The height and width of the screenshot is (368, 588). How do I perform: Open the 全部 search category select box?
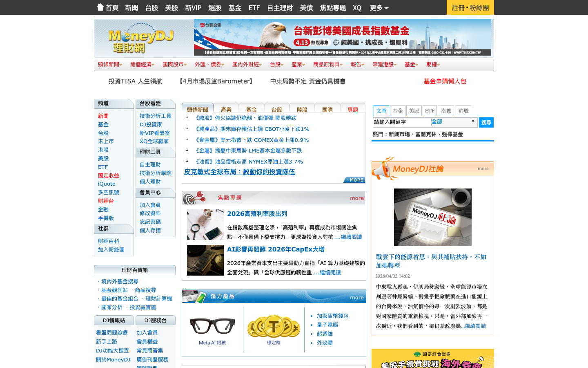pos(454,122)
